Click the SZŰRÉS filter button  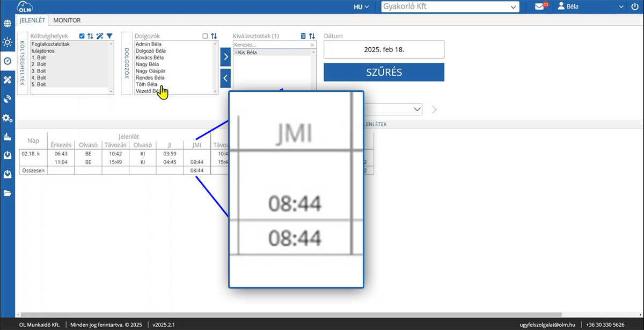coord(384,72)
